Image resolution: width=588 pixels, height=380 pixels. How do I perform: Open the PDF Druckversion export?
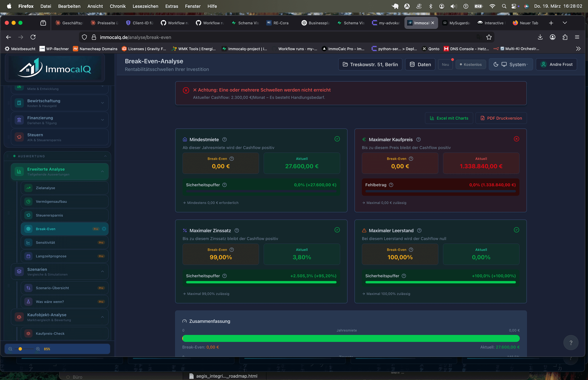pos(501,118)
